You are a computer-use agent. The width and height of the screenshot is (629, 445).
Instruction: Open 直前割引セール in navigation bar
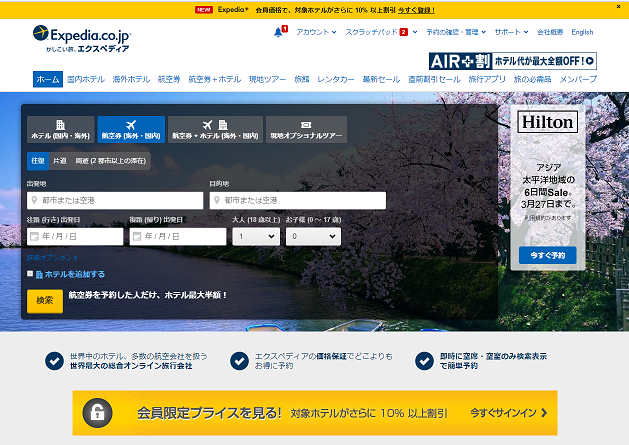(434, 79)
